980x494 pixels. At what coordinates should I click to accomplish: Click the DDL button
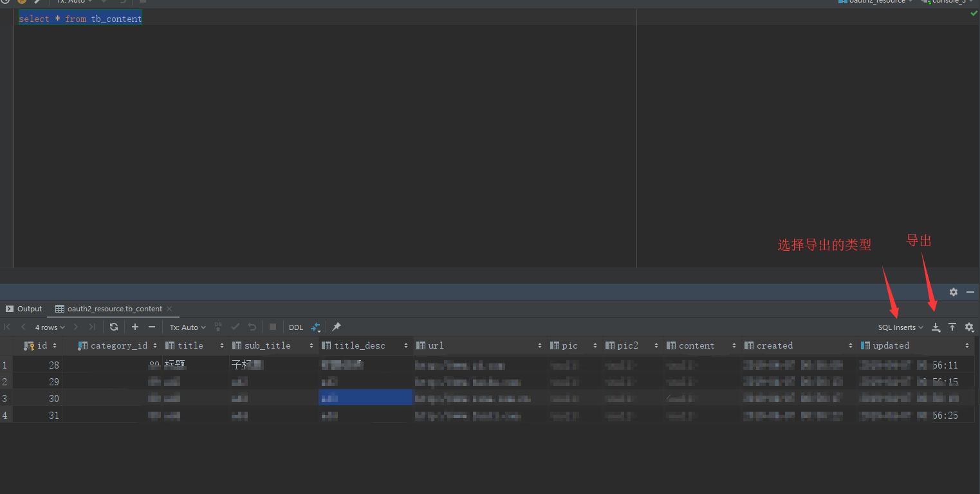coord(296,327)
